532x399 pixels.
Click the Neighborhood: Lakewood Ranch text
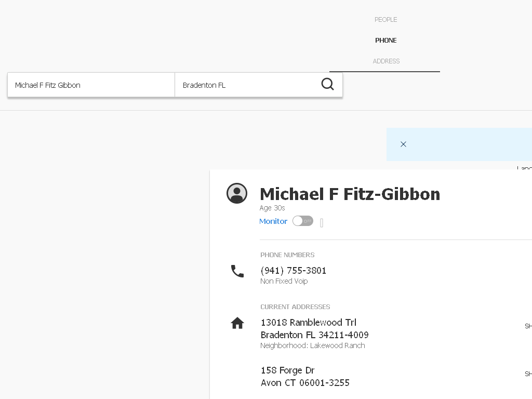312,345
